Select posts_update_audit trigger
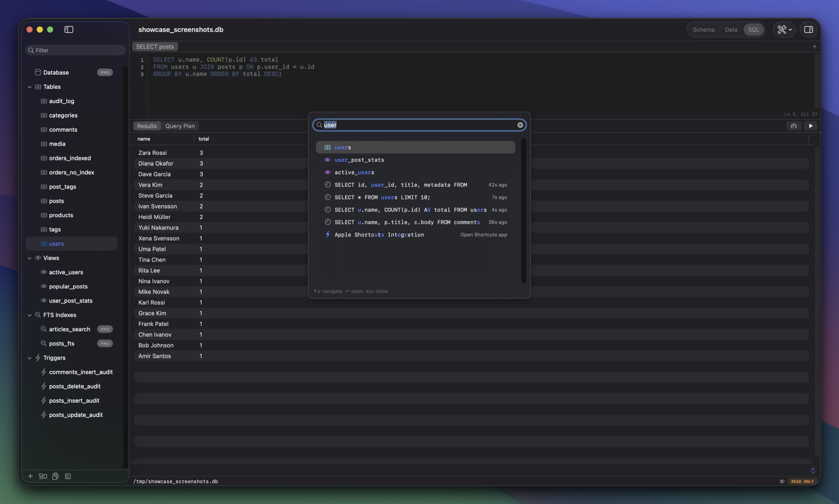Image resolution: width=839 pixels, height=504 pixels. point(72,415)
